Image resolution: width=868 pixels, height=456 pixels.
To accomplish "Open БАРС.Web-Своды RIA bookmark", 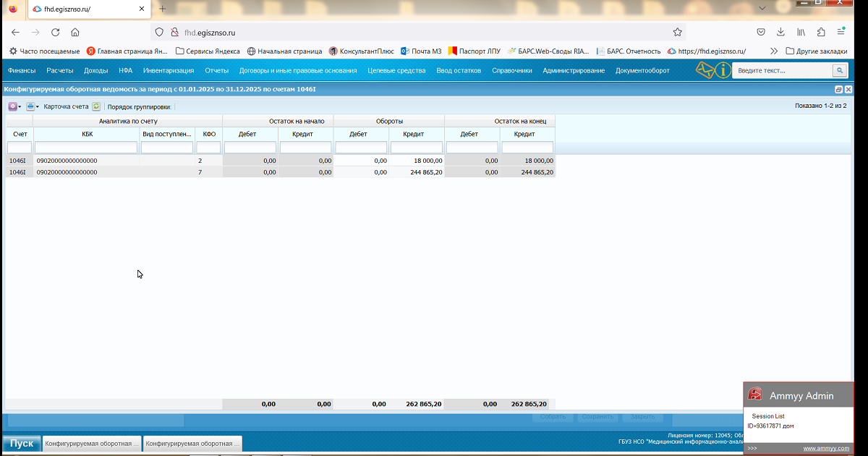I will tap(548, 51).
